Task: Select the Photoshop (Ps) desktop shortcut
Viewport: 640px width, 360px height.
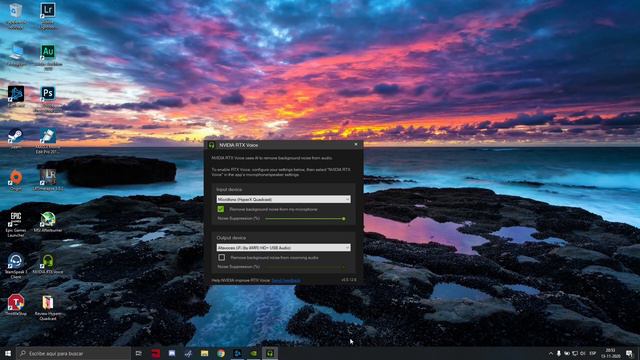Action: coord(48,98)
